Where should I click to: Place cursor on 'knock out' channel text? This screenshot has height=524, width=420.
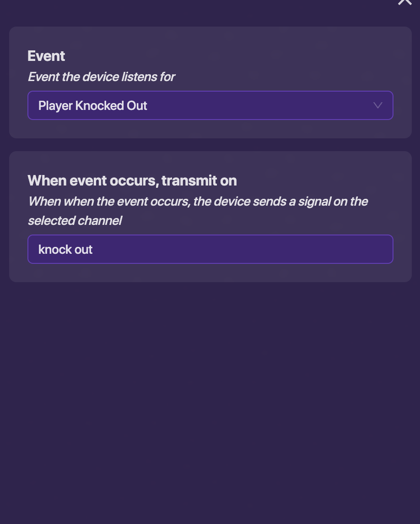[65, 250]
